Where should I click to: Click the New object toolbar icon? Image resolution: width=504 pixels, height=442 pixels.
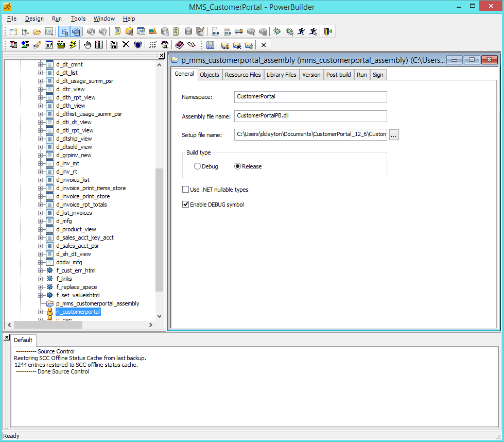tap(13, 31)
